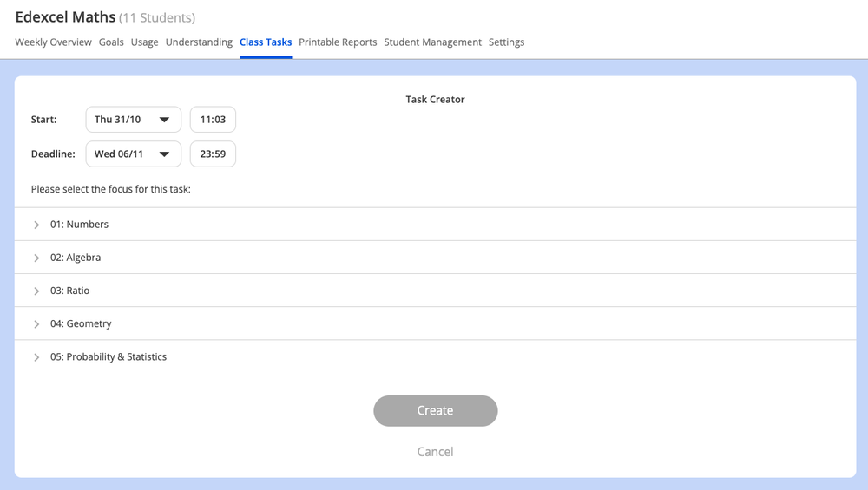Select the 03: Ratio topic label

coord(69,291)
